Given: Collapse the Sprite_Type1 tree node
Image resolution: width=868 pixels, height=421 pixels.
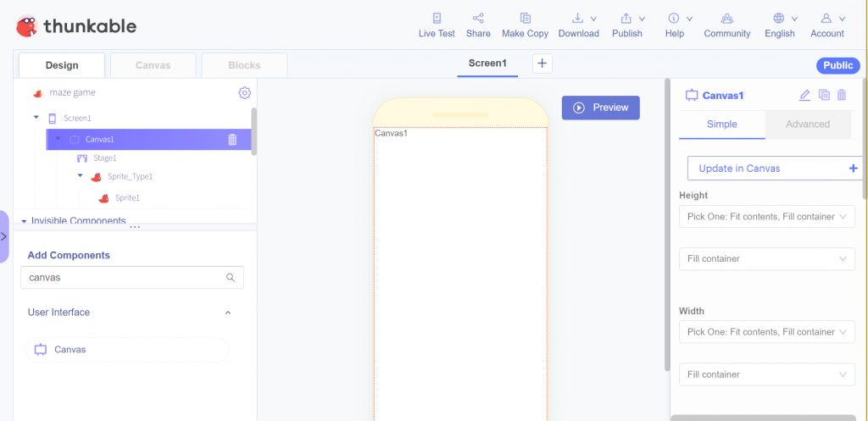Looking at the screenshot, I should [x=81, y=176].
